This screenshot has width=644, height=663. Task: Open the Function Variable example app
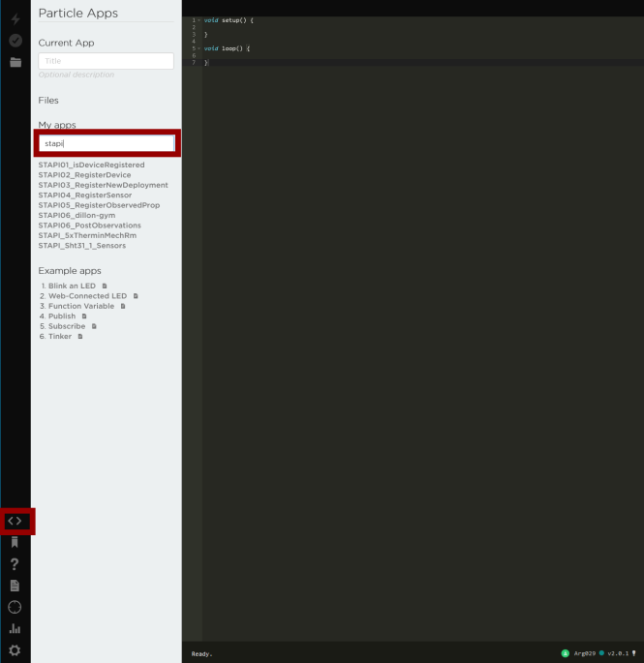(81, 306)
